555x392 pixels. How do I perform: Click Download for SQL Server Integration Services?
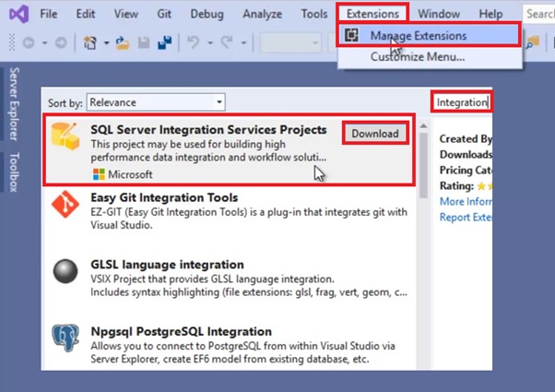point(375,134)
